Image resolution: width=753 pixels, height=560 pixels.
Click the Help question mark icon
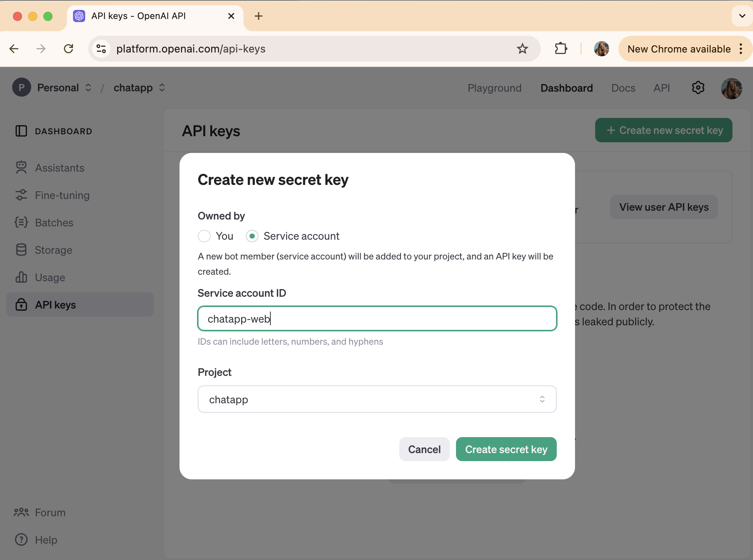(21, 539)
